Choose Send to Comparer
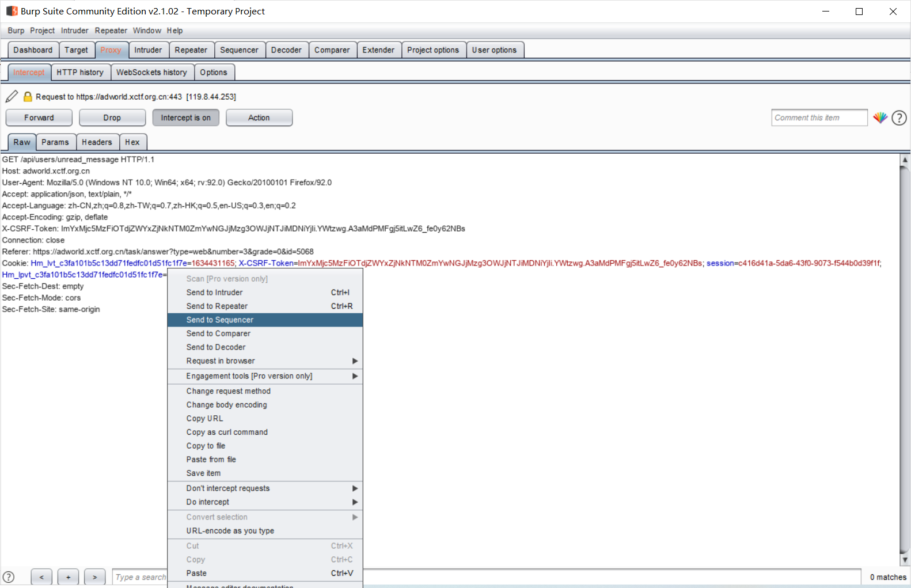The height and width of the screenshot is (588, 911). click(x=265, y=333)
